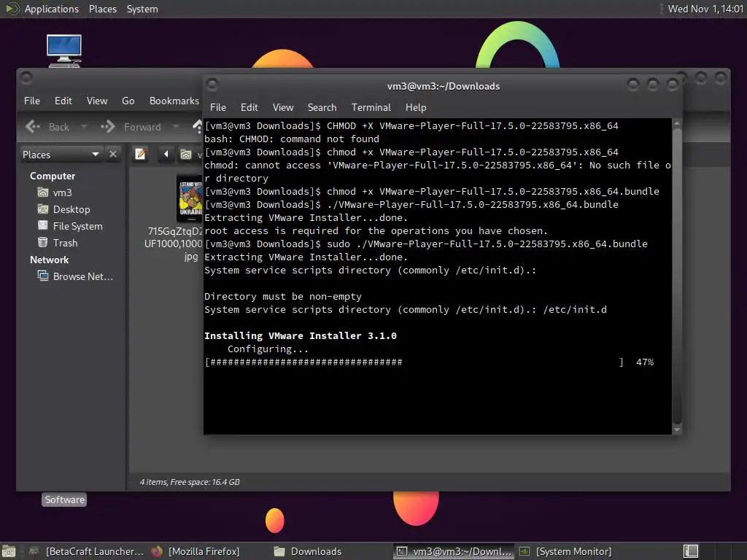Screen dimensions: 747x560
Task: Click the path bar left scroll arrow
Action: 166,155
